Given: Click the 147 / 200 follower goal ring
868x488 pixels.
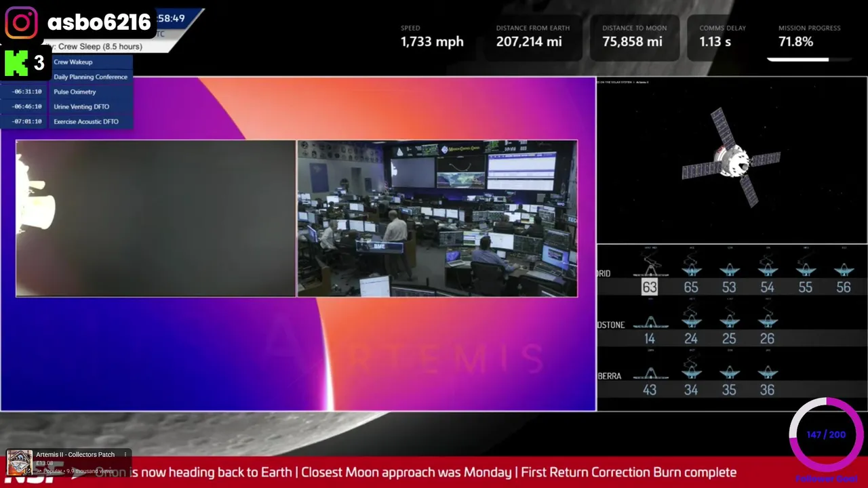Looking at the screenshot, I should pos(826,434).
